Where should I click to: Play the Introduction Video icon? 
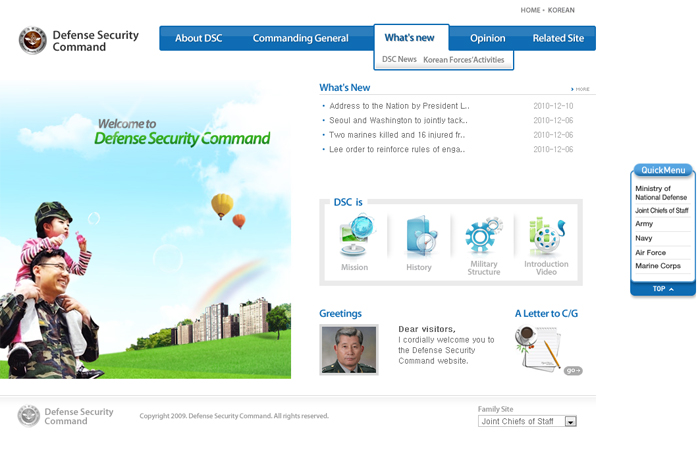(x=546, y=238)
